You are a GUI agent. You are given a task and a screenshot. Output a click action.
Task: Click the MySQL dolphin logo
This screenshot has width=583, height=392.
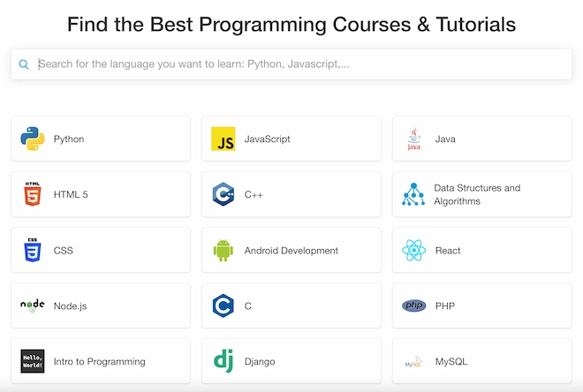coord(413,361)
